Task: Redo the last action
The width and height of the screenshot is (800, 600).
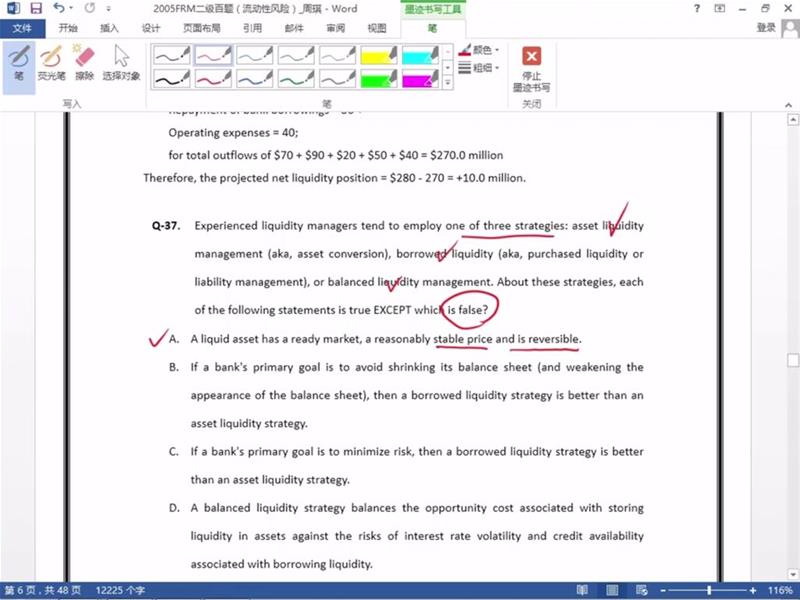Action: point(90,8)
